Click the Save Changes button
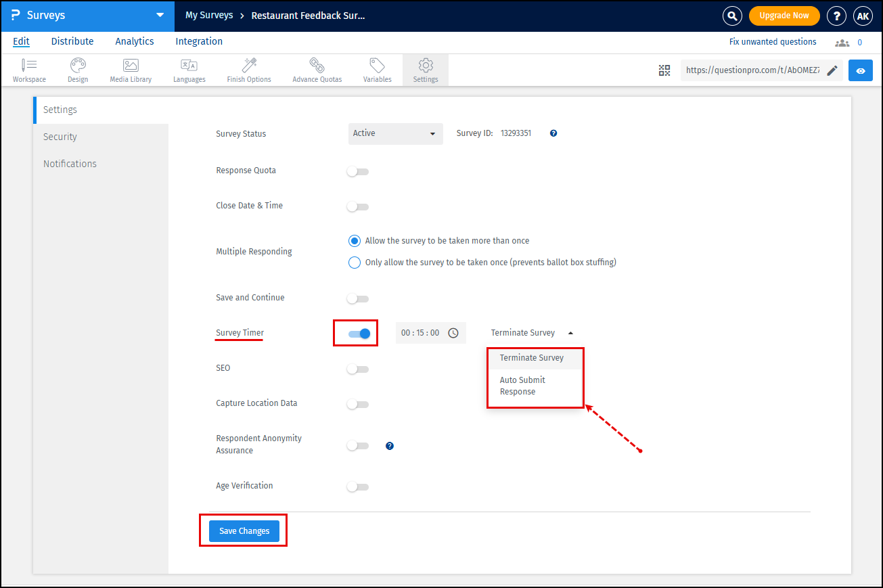This screenshot has width=883, height=588. (x=244, y=531)
